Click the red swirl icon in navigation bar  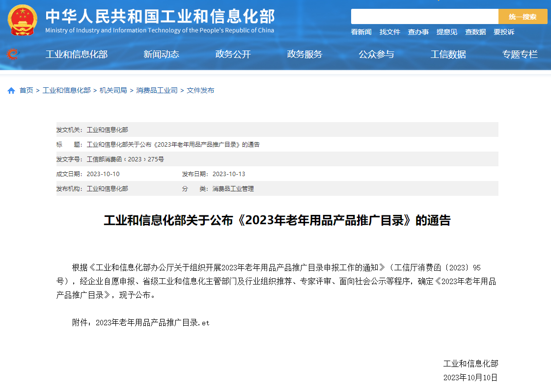click(x=13, y=54)
